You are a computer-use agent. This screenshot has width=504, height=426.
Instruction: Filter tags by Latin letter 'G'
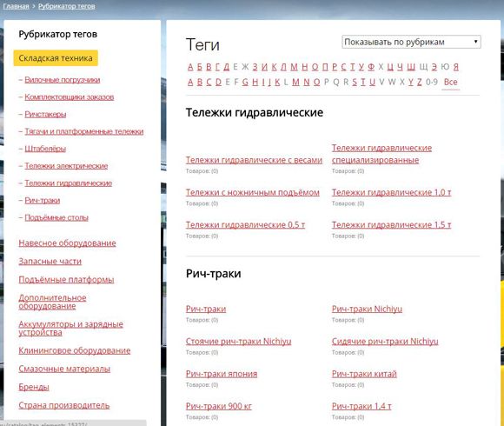pyautogui.click(x=245, y=82)
